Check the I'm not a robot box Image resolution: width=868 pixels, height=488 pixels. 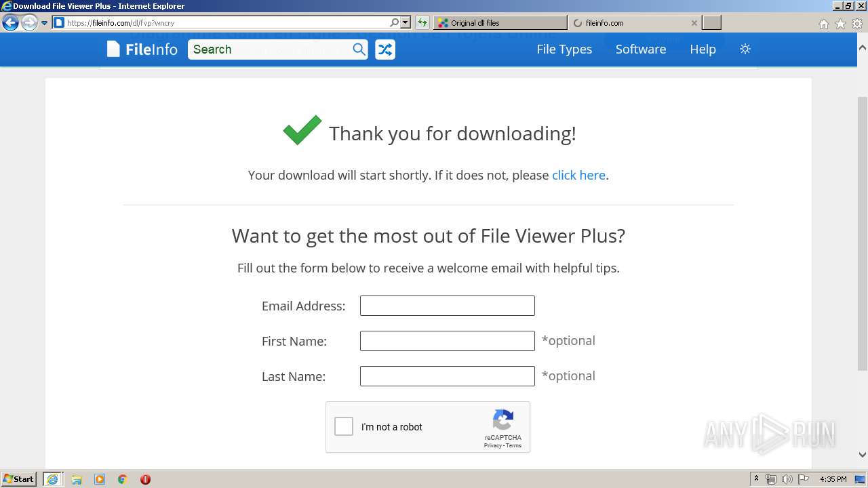[x=344, y=426]
